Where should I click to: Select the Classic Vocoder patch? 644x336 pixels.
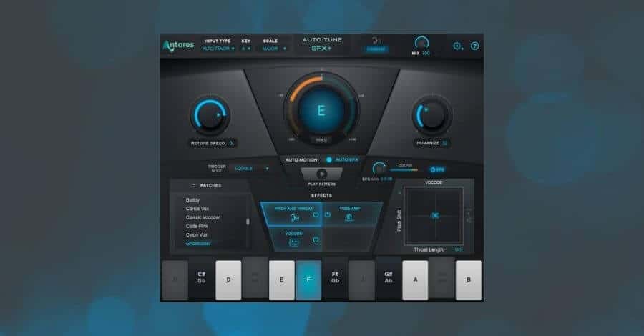point(203,217)
